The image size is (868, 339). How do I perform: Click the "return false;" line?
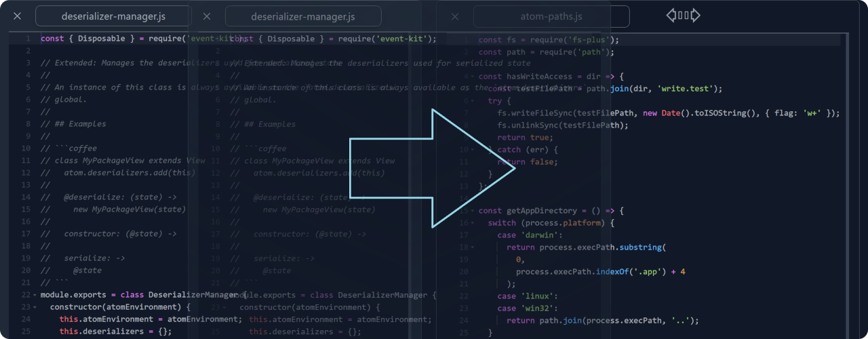pyautogui.click(x=527, y=162)
